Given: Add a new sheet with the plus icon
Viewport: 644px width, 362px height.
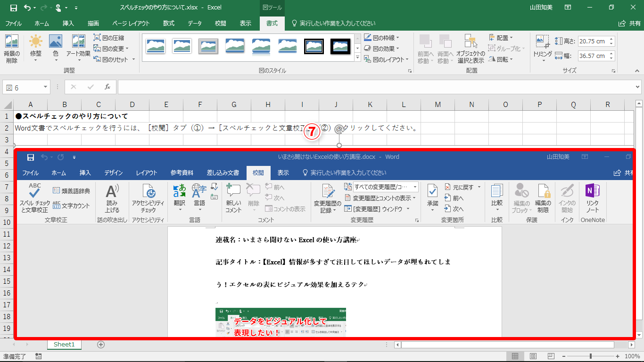Looking at the screenshot, I should [x=100, y=345].
